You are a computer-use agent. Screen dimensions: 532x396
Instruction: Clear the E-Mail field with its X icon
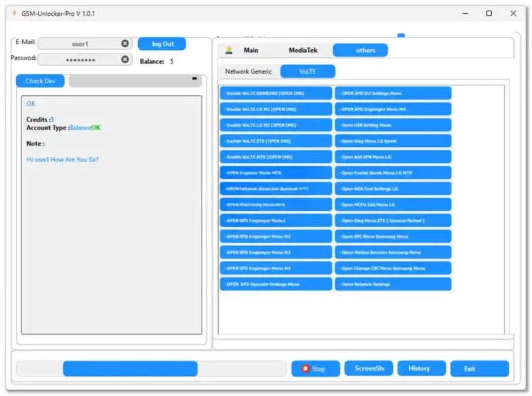[x=125, y=44]
